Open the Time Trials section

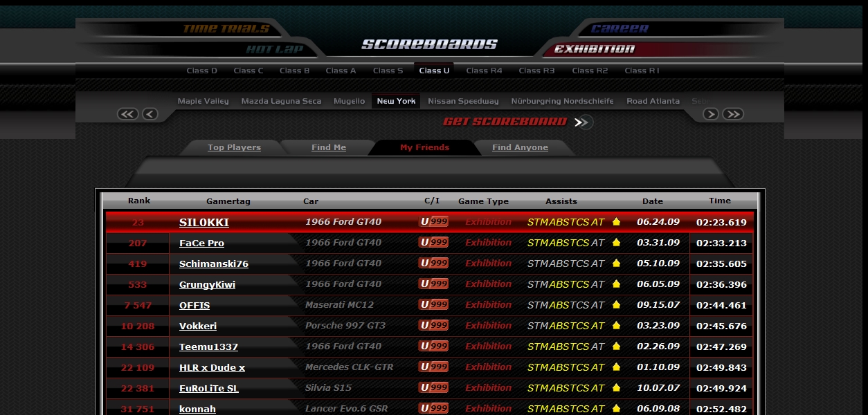[226, 29]
